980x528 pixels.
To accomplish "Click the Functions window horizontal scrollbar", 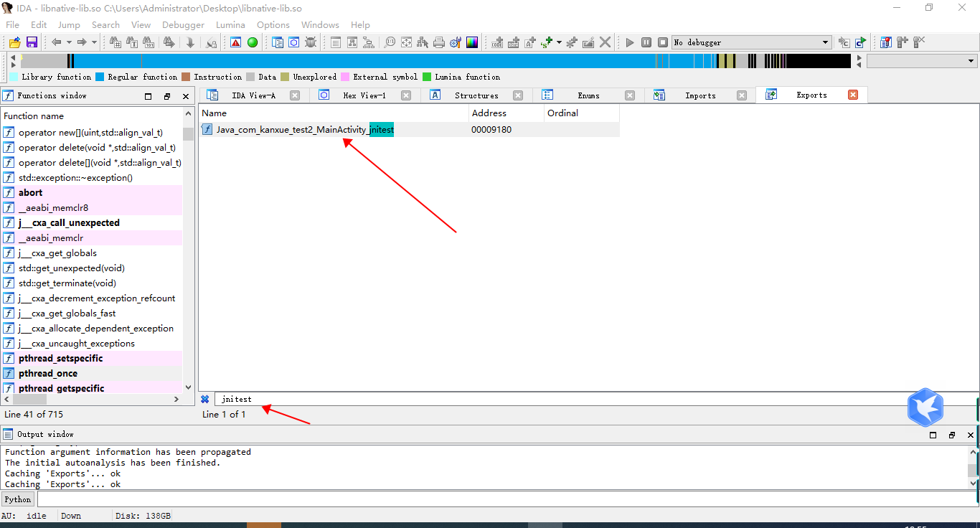I will coord(92,399).
